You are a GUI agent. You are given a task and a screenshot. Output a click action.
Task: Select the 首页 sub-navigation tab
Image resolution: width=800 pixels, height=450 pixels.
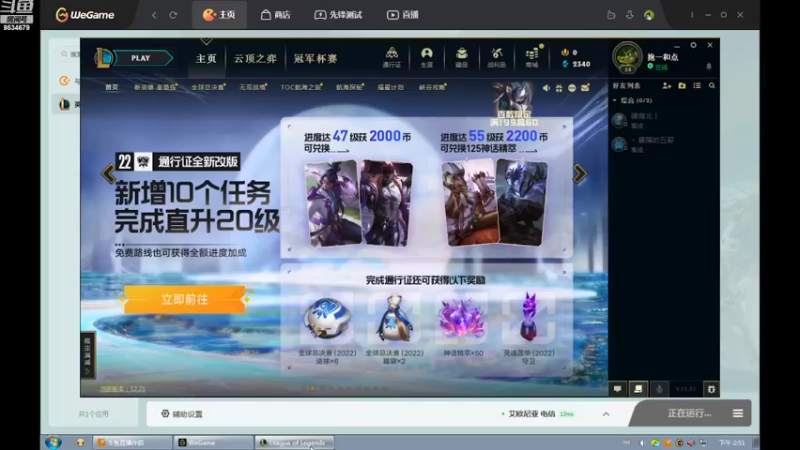(111, 87)
